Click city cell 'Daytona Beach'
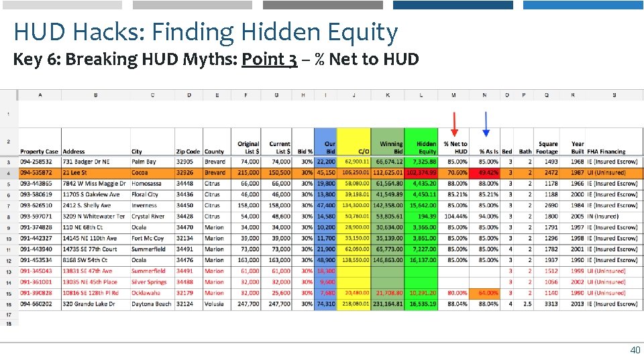The image size is (644, 362). [x=152, y=304]
